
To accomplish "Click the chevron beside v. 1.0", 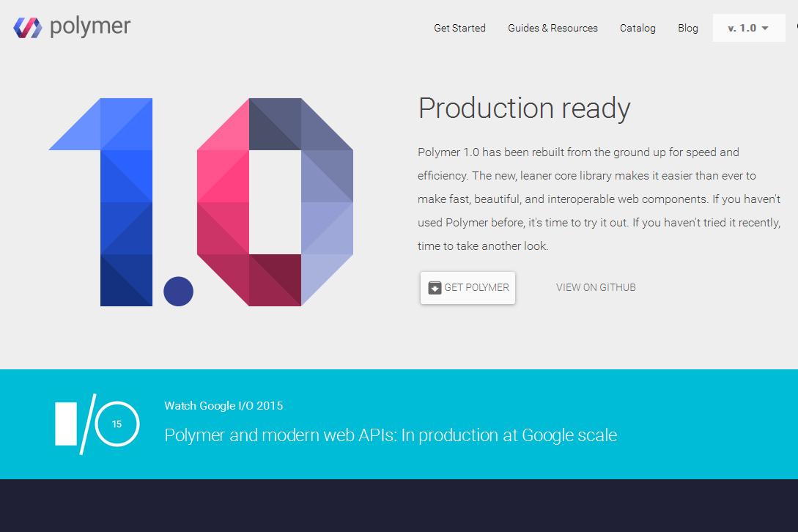I will pos(766,28).
